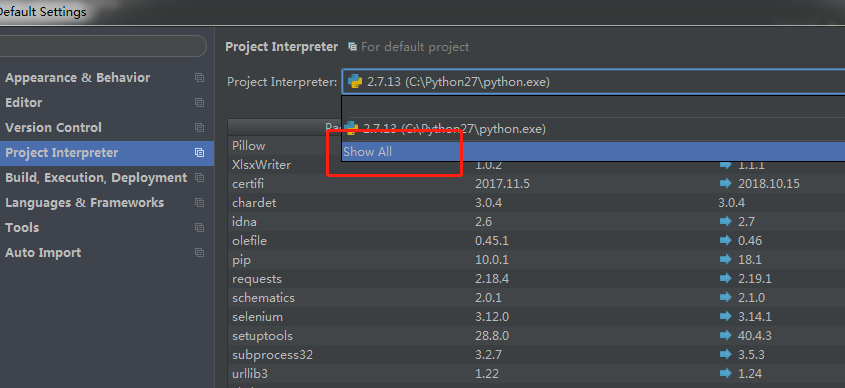Select the Tools settings category
Screen dimensions: 845x388
22,227
